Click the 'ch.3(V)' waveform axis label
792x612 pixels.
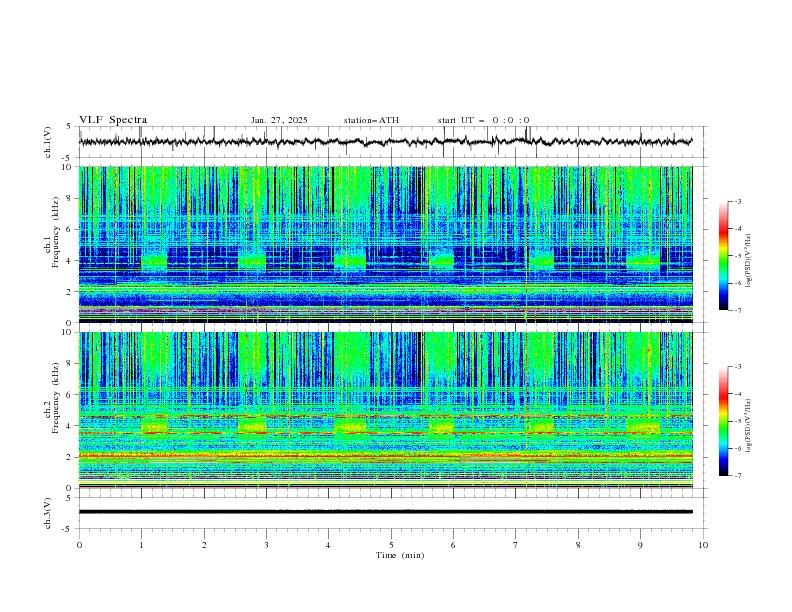pos(48,513)
